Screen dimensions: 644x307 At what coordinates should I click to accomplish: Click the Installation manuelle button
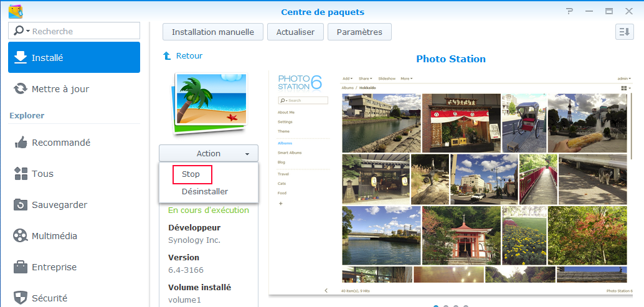coord(212,32)
